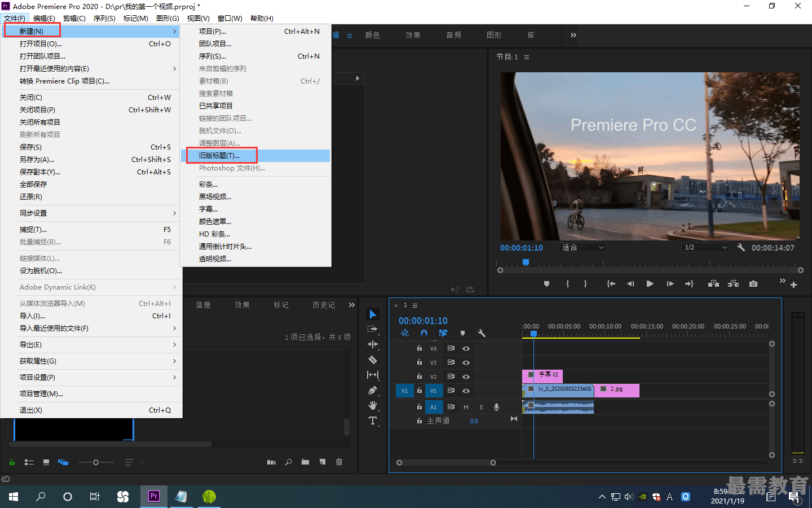
Task: Click Mark Out button
Action: (586, 284)
